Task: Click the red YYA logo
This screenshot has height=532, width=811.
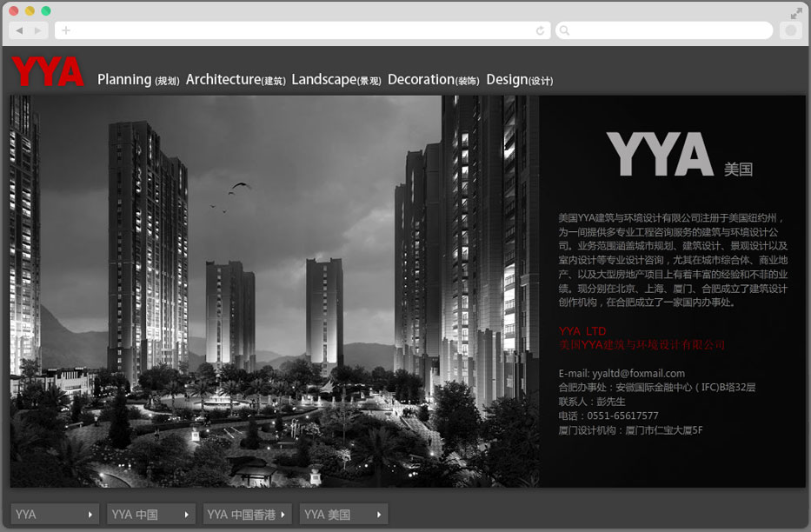Action: pos(48,72)
